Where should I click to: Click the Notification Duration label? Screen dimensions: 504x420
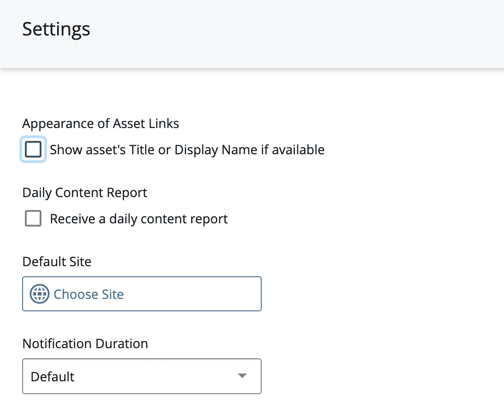85,344
